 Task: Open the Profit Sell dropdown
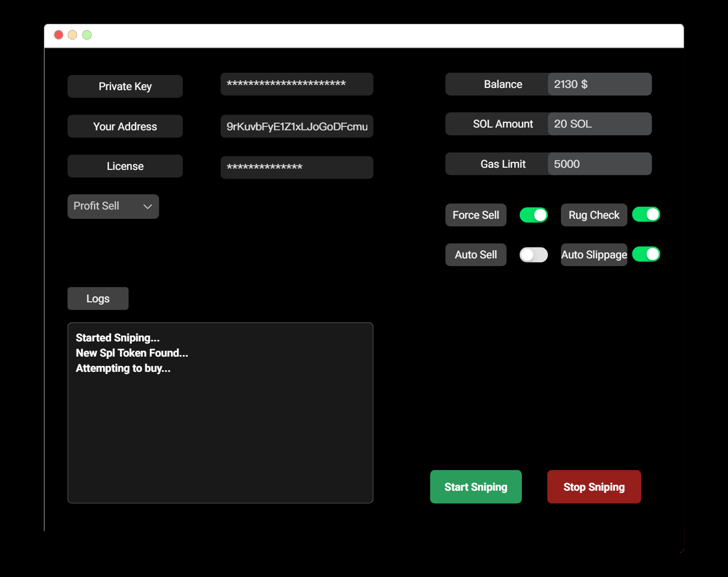(113, 206)
